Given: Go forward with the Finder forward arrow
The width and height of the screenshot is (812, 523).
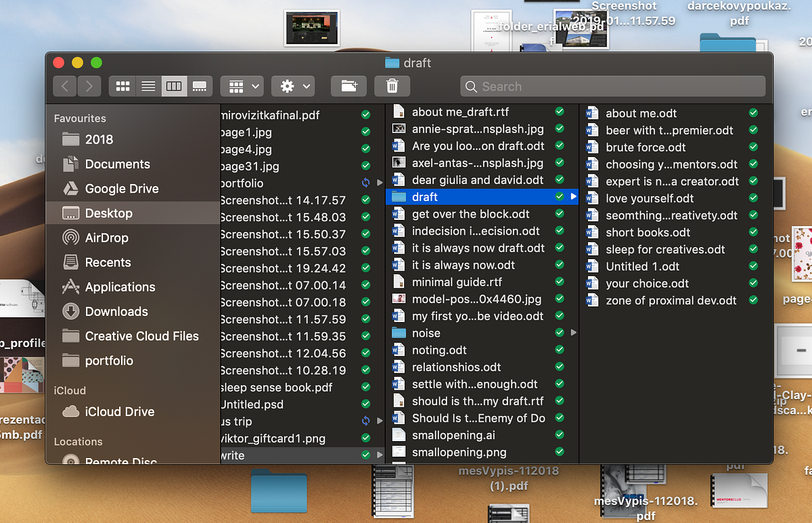Looking at the screenshot, I should pos(89,86).
